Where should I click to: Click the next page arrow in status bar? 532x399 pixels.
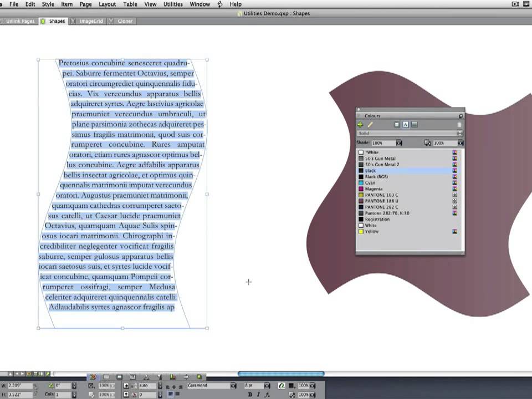pos(23,374)
